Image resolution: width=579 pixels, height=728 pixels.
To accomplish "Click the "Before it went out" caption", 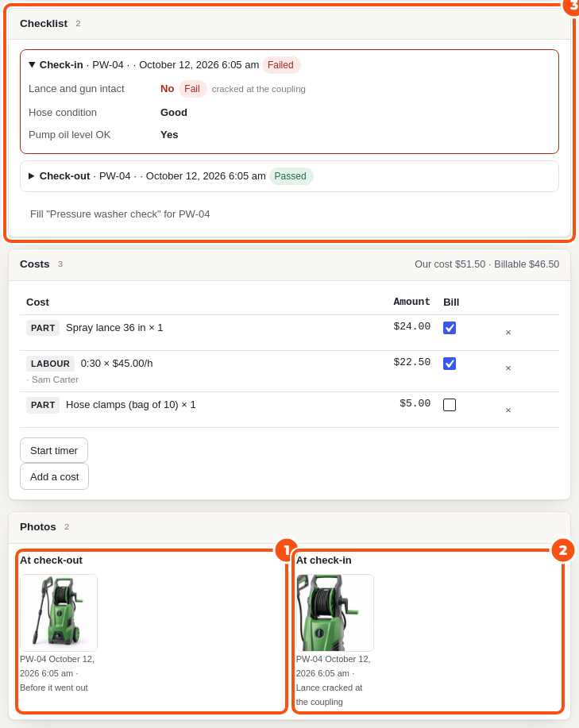I will (x=54, y=688).
